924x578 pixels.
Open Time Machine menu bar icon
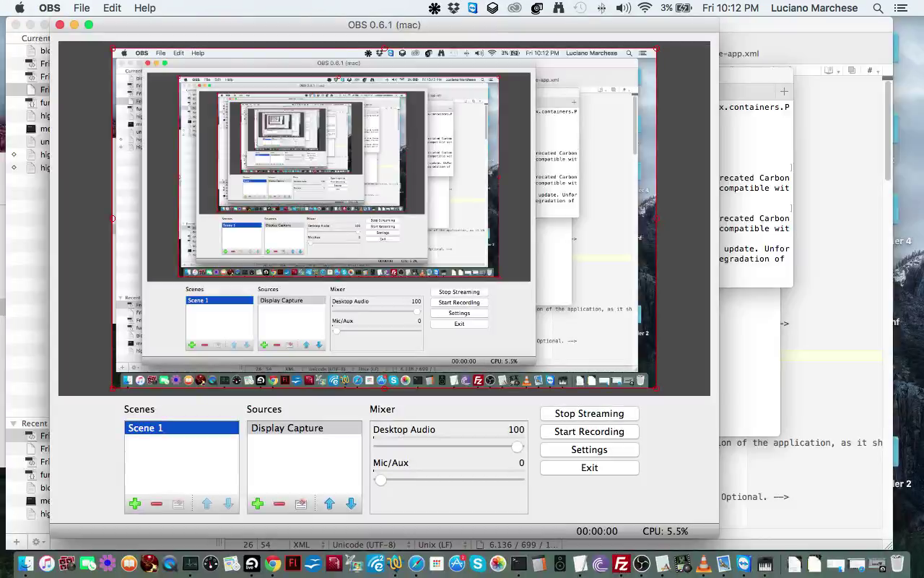click(x=580, y=8)
